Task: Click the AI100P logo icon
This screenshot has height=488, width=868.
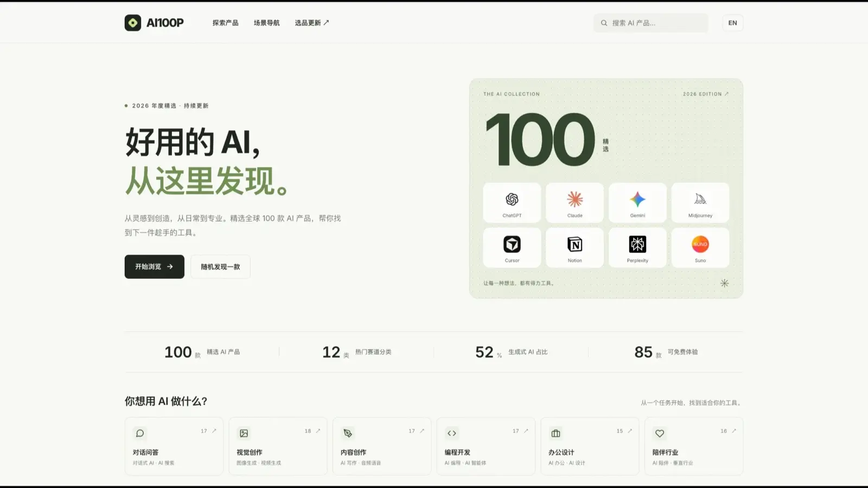Action: click(133, 23)
